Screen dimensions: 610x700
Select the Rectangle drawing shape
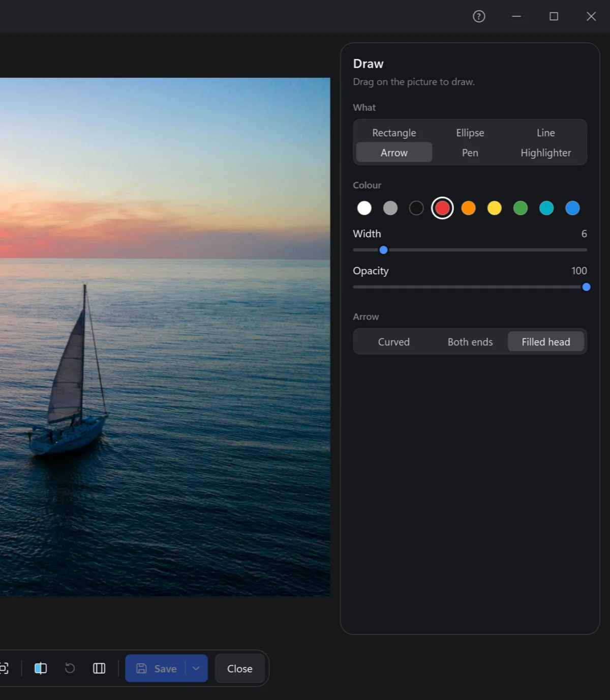tap(394, 133)
